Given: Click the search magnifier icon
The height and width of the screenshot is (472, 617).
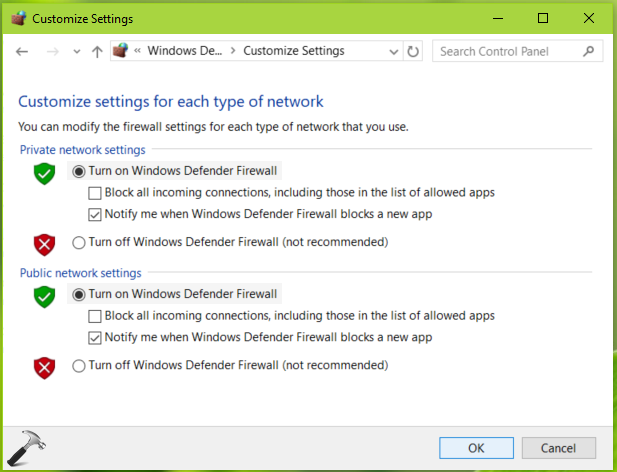Looking at the screenshot, I should pos(588,51).
